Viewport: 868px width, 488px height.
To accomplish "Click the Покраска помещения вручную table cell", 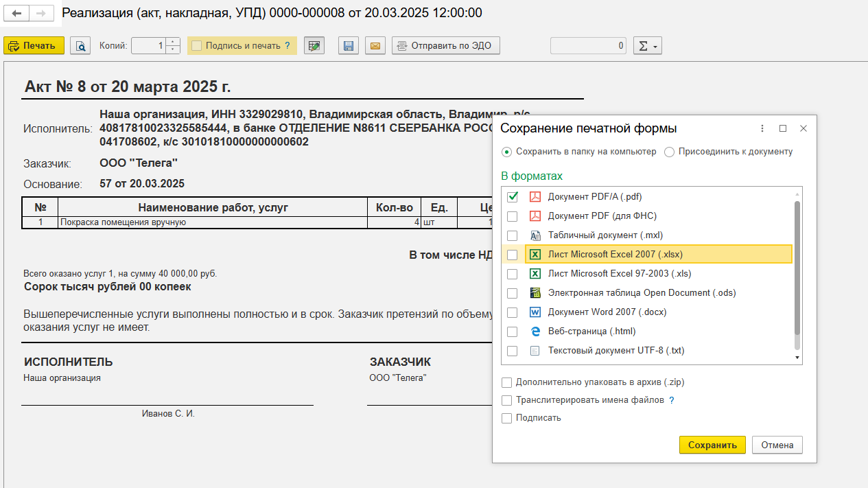I will (213, 222).
